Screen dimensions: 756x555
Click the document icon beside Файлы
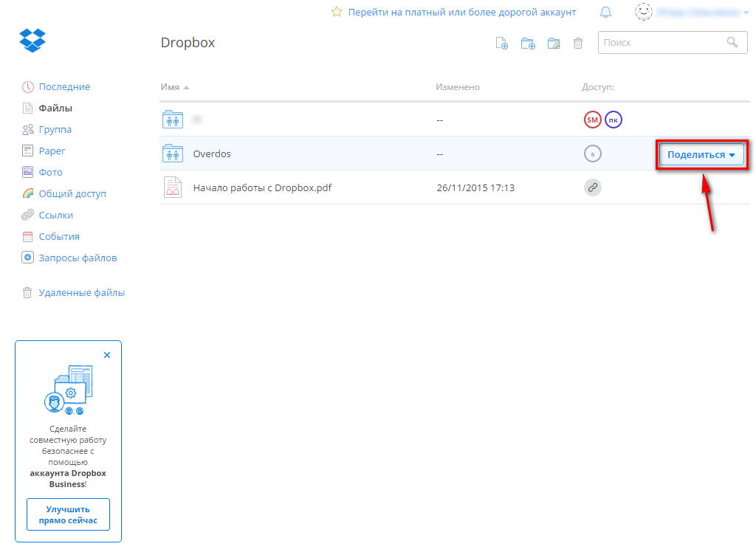[28, 108]
